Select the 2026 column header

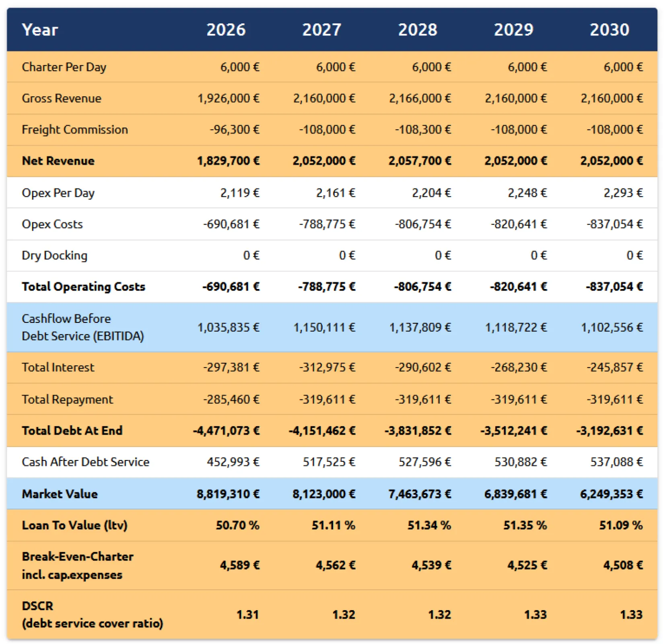226,30
